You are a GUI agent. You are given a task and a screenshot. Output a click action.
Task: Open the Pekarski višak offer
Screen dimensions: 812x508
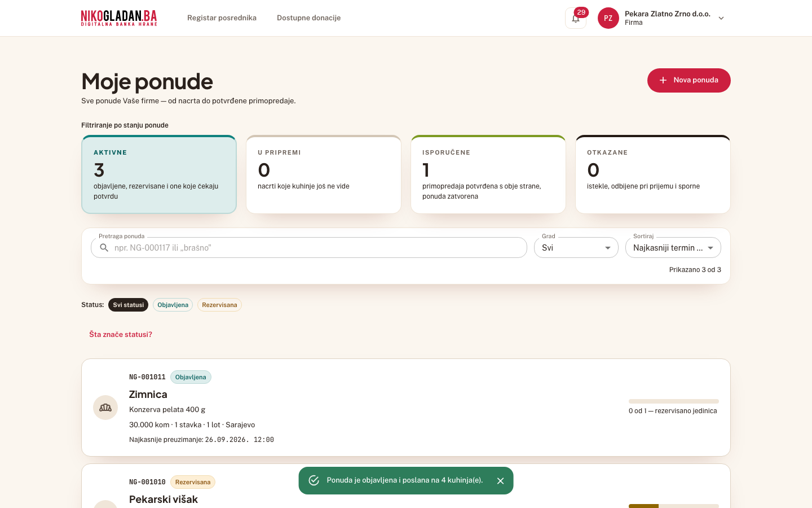[164, 500]
